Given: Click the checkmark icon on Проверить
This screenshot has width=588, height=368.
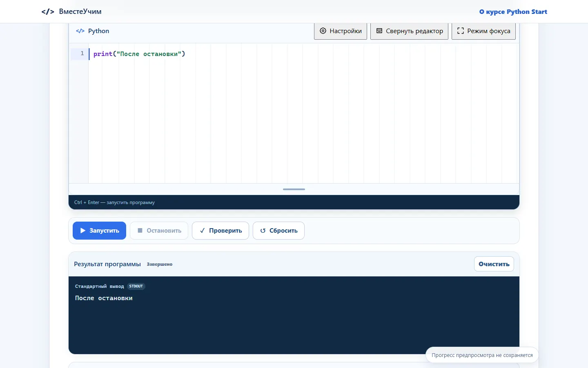Looking at the screenshot, I should [202, 231].
